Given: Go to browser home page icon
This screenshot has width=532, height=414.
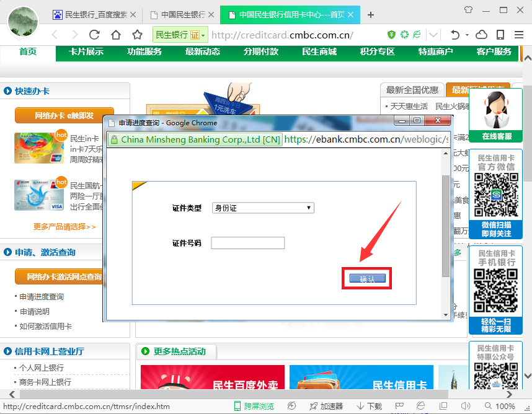Looking at the screenshot, I should [x=116, y=35].
